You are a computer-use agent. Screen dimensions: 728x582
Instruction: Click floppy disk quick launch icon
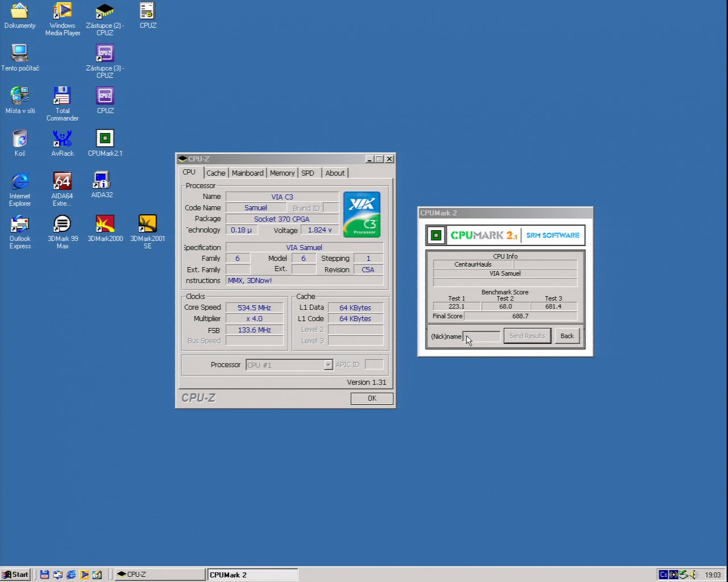[x=44, y=575]
